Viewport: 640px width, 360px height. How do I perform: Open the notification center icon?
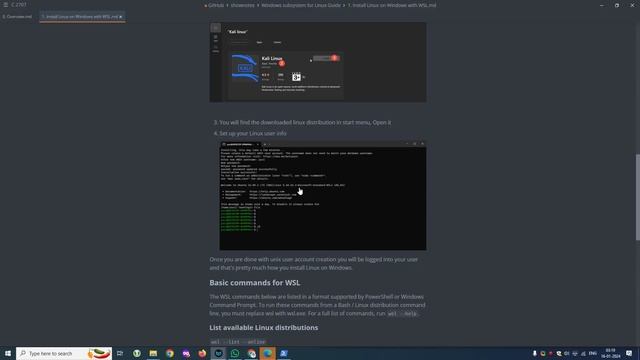[x=629, y=353]
